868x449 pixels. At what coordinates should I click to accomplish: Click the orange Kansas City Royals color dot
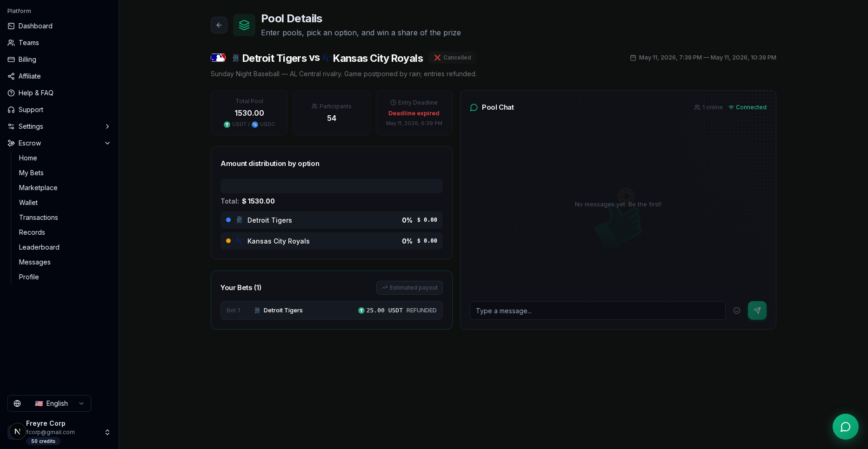click(228, 241)
